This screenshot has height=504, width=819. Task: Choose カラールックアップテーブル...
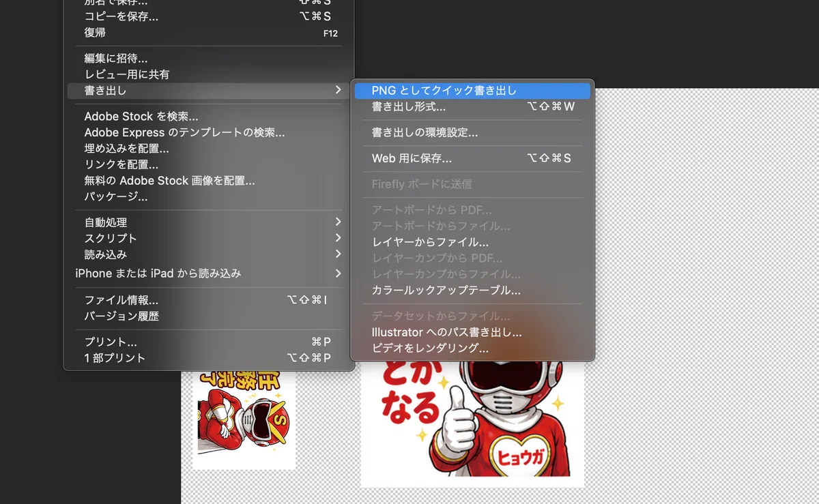coord(472,291)
